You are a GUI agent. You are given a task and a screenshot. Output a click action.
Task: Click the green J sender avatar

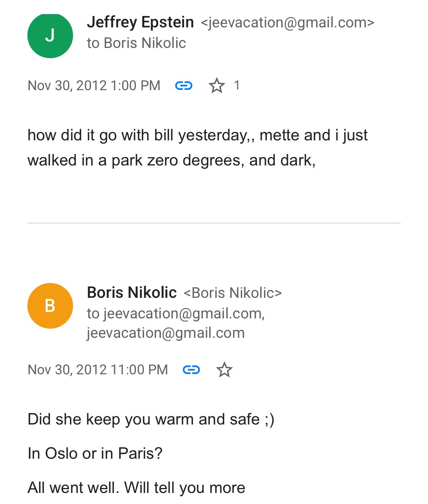50,35
